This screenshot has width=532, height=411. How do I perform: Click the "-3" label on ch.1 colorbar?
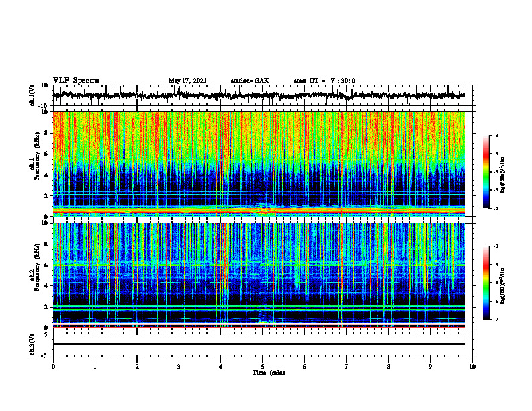(495, 135)
